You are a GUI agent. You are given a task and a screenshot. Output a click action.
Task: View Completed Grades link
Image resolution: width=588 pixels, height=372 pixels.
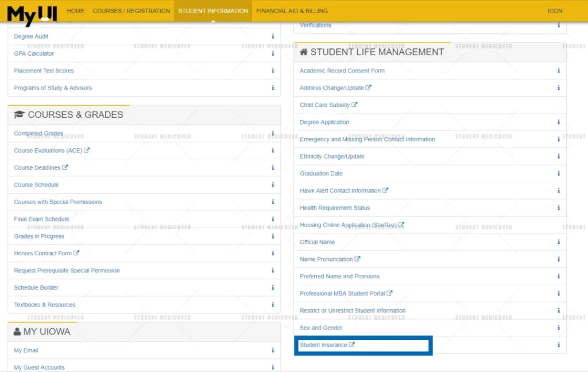[38, 133]
